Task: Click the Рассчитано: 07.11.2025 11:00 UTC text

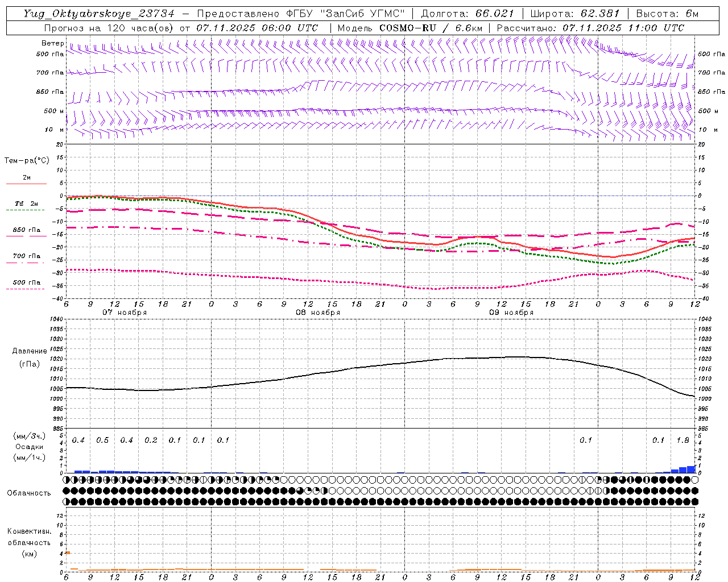Action: click(x=590, y=28)
